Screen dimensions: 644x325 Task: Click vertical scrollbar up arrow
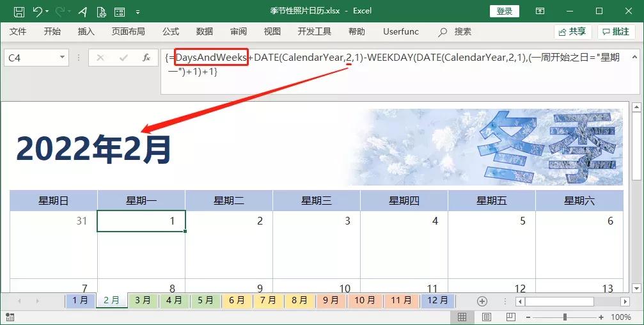coord(636,107)
